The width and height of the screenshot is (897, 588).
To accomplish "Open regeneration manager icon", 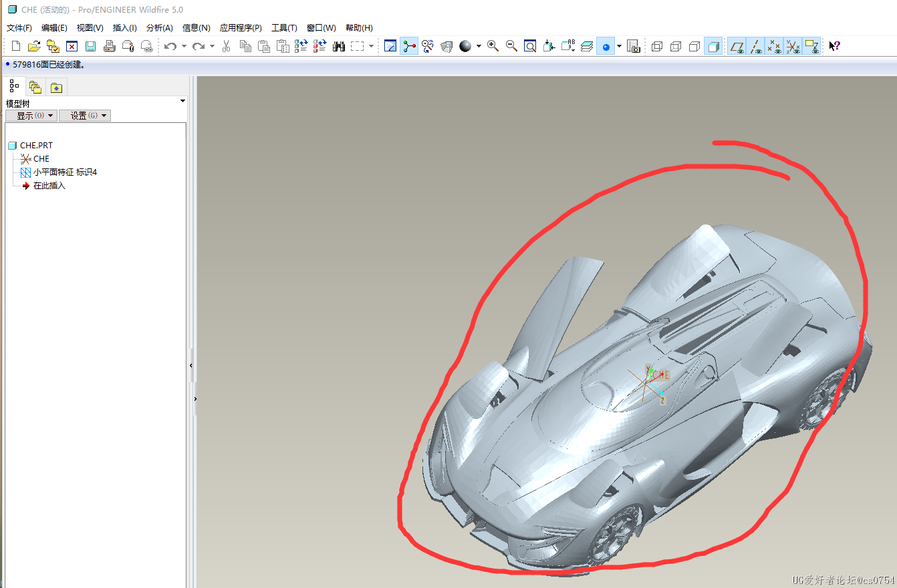I will 319,46.
